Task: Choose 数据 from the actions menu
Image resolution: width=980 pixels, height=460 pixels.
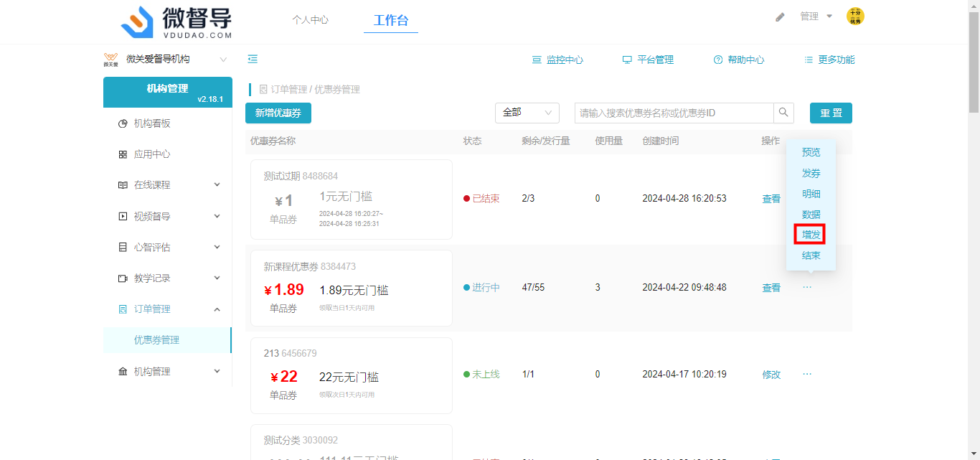Action: (x=811, y=214)
